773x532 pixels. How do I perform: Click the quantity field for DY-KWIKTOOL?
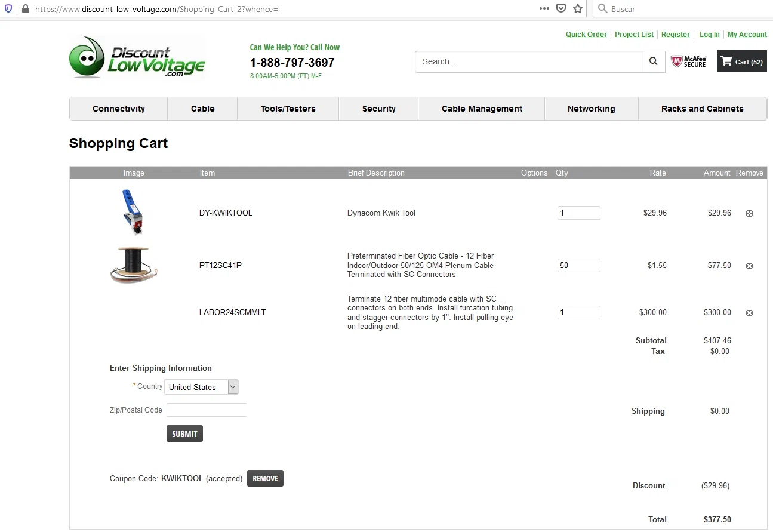click(579, 213)
